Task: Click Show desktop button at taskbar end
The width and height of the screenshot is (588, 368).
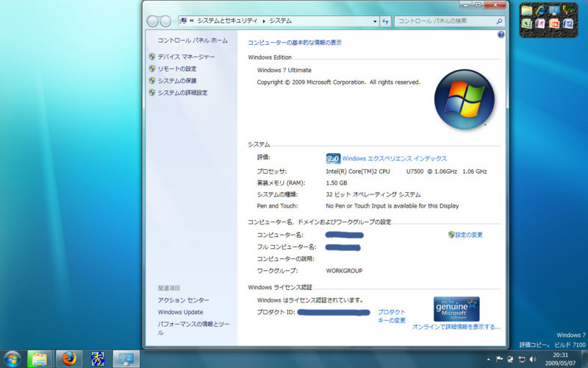Action: [584, 359]
